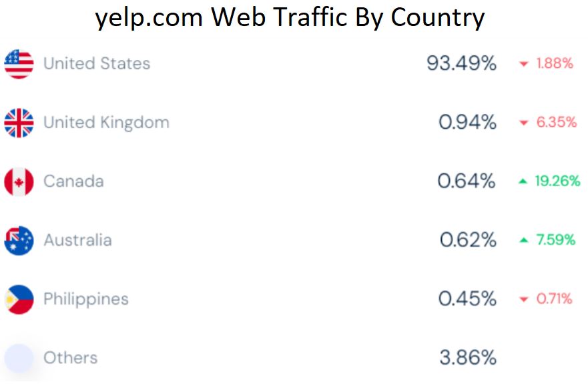Click the 3.86% Others share value
The height and width of the screenshot is (386, 588).
pyautogui.click(x=468, y=358)
